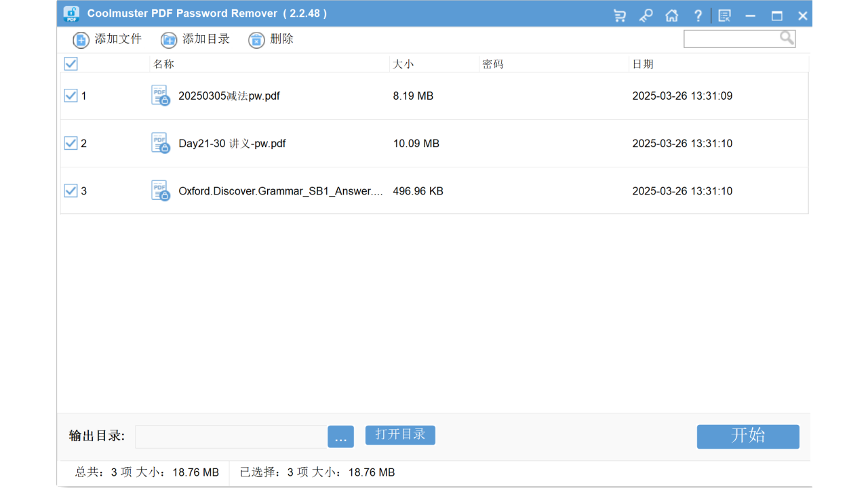868x488 pixels.
Task: Click the 日期 column header
Action: click(x=643, y=63)
